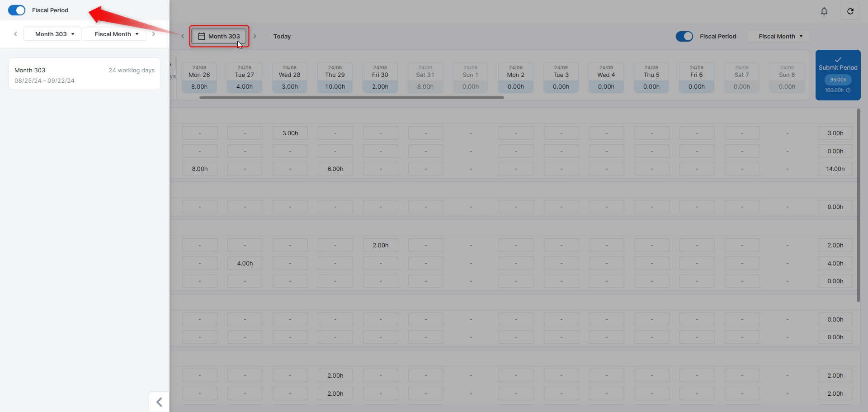Click the Month 303 calendar button
This screenshot has height=412, width=868.
coord(219,36)
